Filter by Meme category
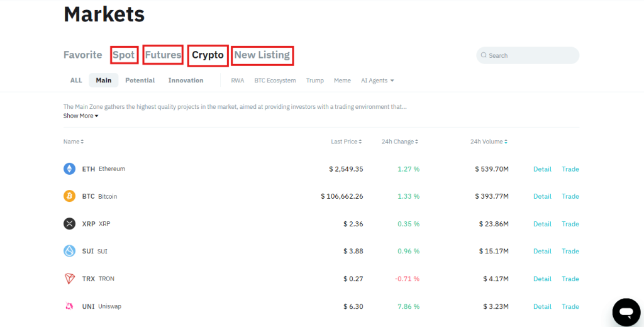The height and width of the screenshot is (327, 644). (342, 80)
